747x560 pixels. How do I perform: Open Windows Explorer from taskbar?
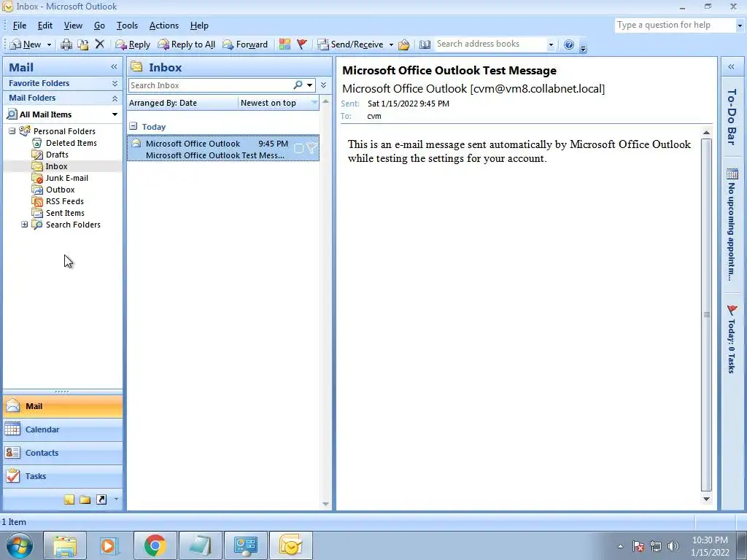click(65, 545)
